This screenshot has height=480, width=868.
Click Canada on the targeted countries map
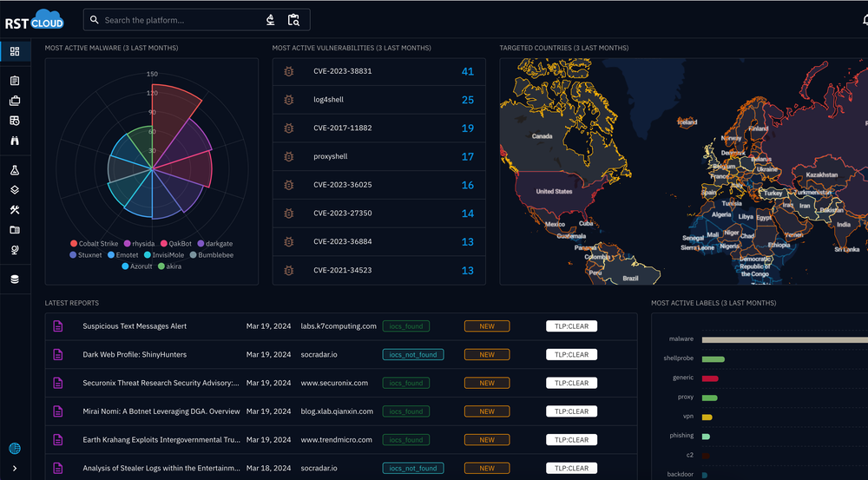pyautogui.click(x=542, y=136)
